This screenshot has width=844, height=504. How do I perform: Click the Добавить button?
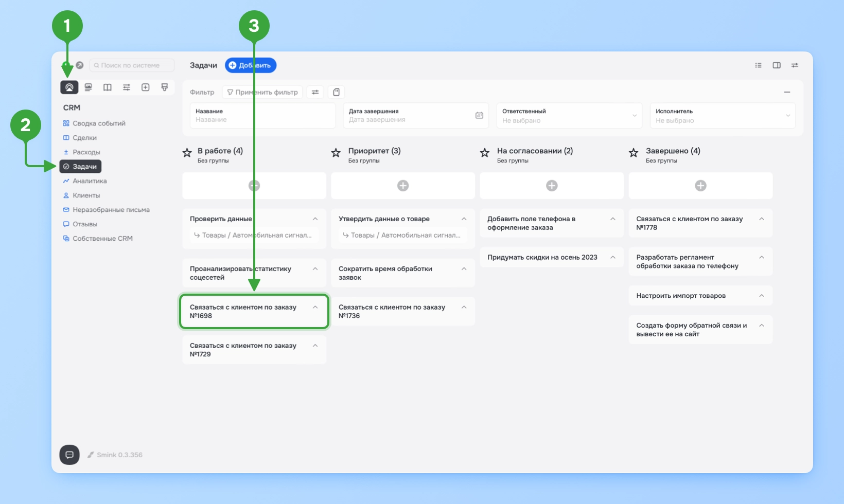tap(251, 65)
